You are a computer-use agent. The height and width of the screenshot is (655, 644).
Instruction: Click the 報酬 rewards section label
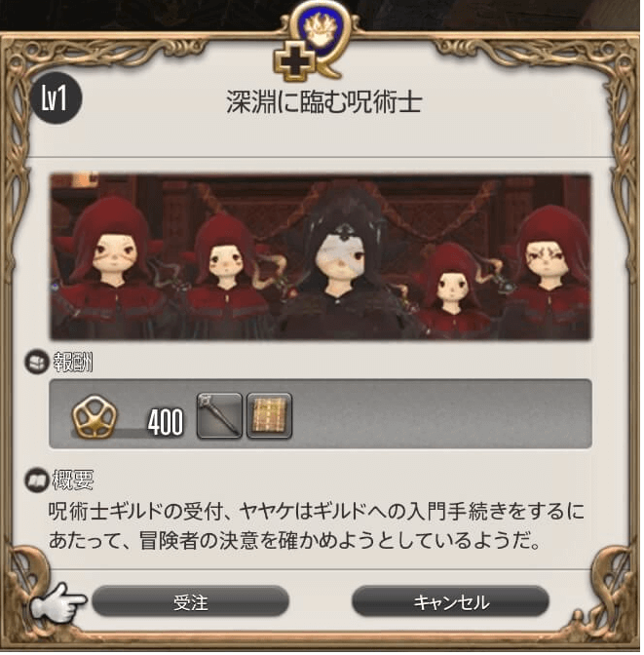click(x=73, y=362)
